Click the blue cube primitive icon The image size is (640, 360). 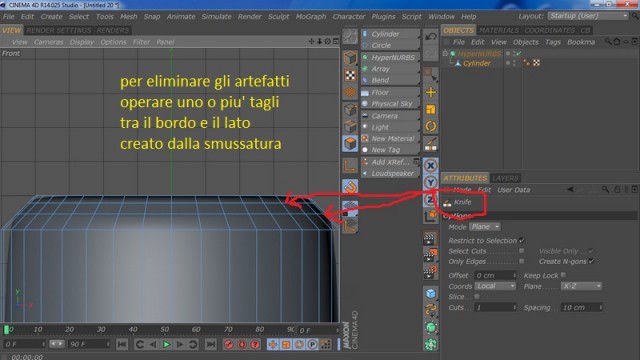click(x=431, y=293)
